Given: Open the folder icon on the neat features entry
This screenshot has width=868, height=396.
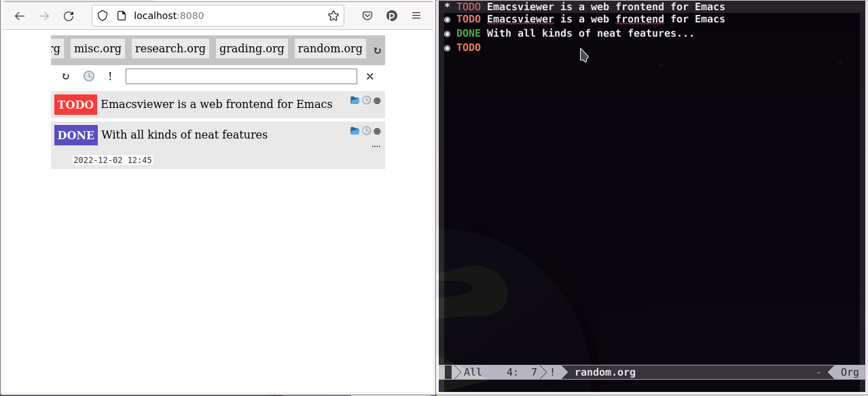Looking at the screenshot, I should pyautogui.click(x=355, y=130).
